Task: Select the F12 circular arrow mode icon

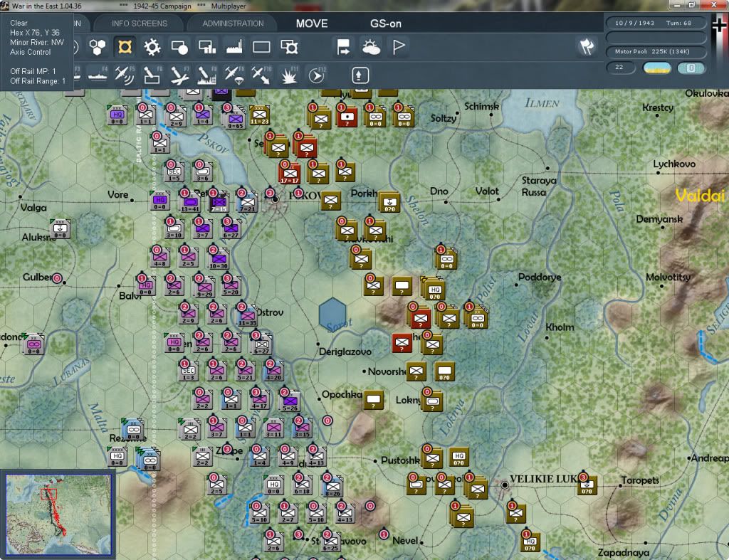Action: click(317, 75)
